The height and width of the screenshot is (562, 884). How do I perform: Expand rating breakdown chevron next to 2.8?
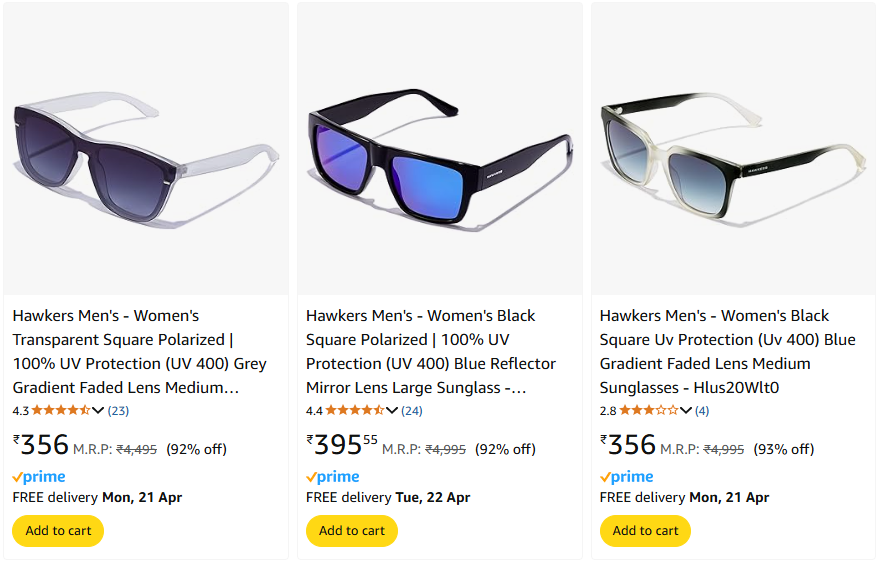pyautogui.click(x=686, y=410)
